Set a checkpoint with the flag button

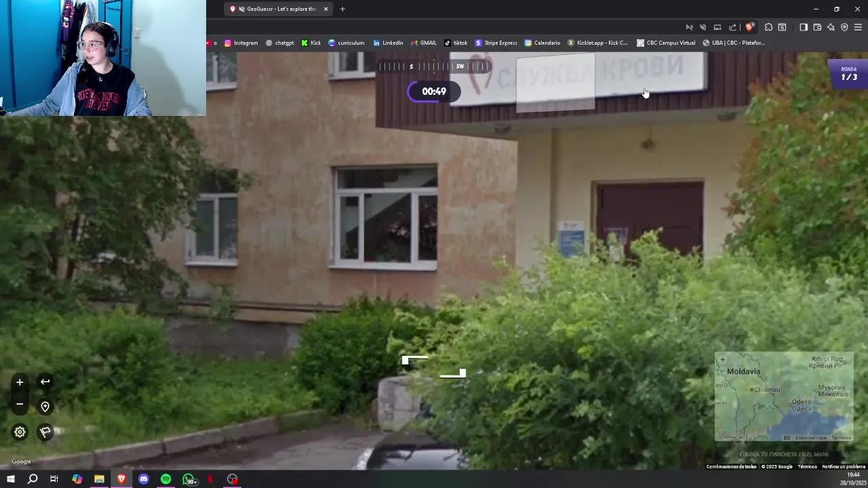pyautogui.click(x=45, y=432)
